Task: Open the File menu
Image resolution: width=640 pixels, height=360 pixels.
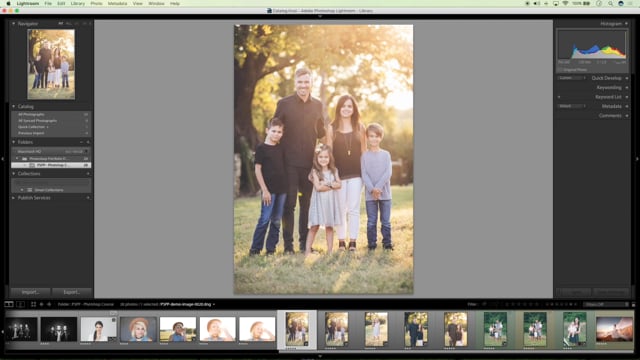Action: [x=48, y=3]
